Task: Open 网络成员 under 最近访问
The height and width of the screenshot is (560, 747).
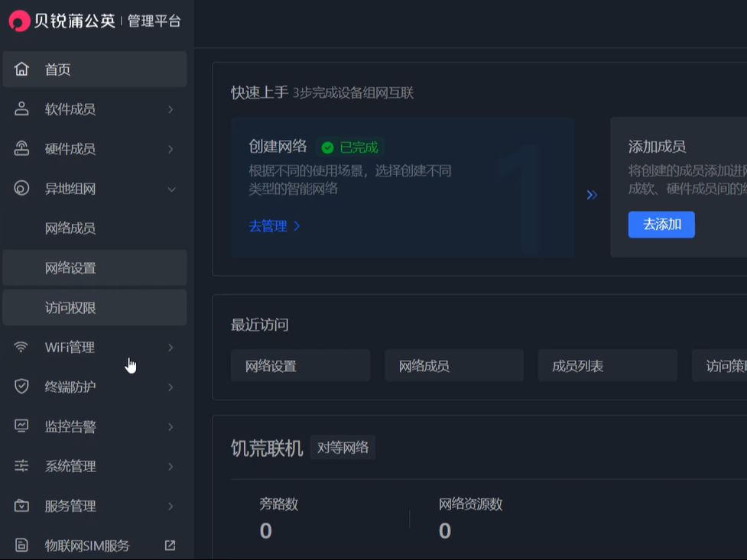Action: pyautogui.click(x=454, y=365)
